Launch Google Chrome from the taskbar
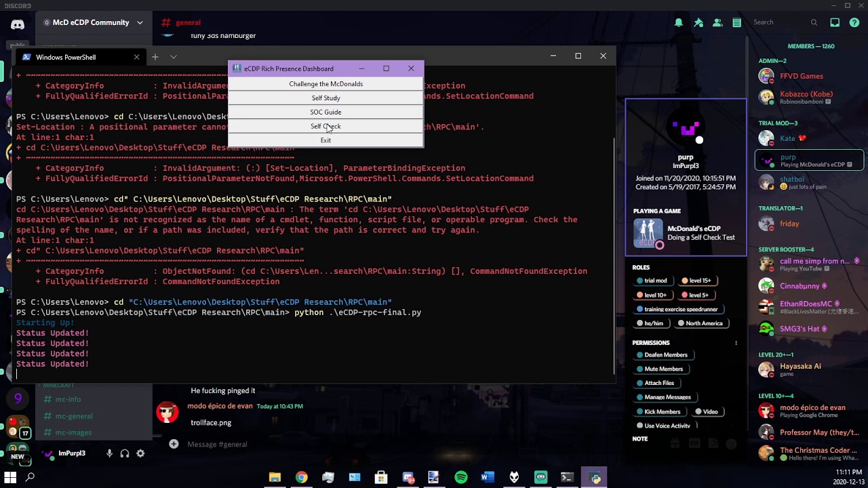Screen dimensions: 868x488 tap(301, 477)
